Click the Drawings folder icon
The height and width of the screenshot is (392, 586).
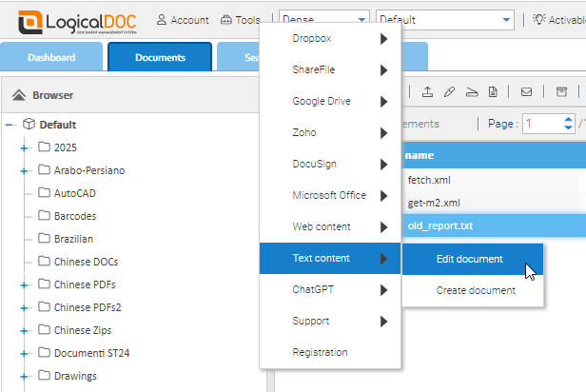44,375
